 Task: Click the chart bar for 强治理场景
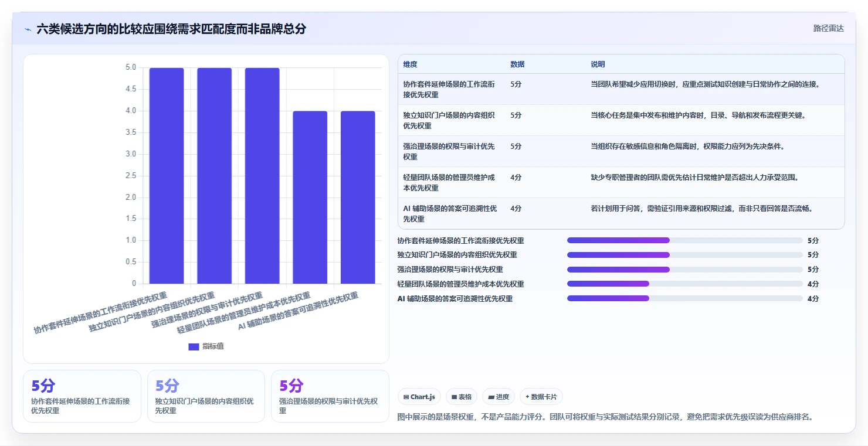click(262, 176)
